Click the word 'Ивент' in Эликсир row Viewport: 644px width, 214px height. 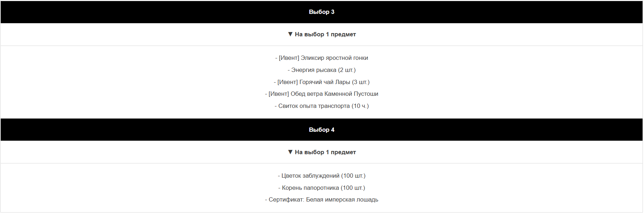(289, 58)
